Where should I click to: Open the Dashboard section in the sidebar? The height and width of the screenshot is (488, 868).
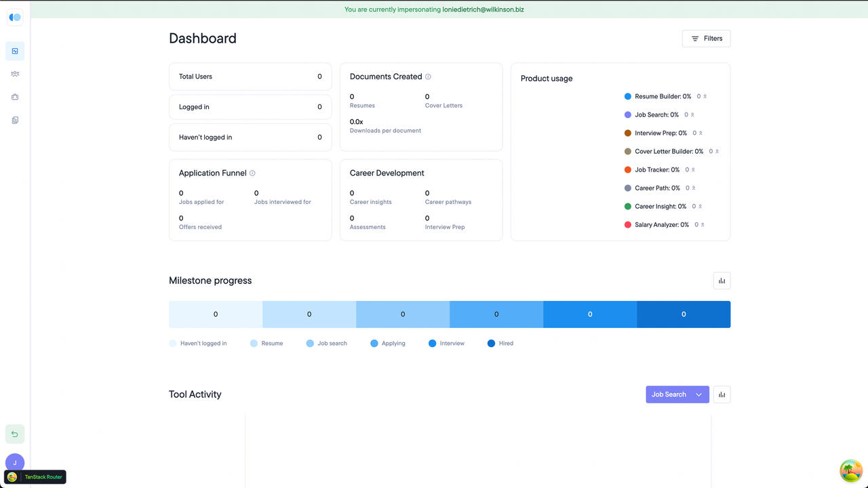pyautogui.click(x=15, y=51)
